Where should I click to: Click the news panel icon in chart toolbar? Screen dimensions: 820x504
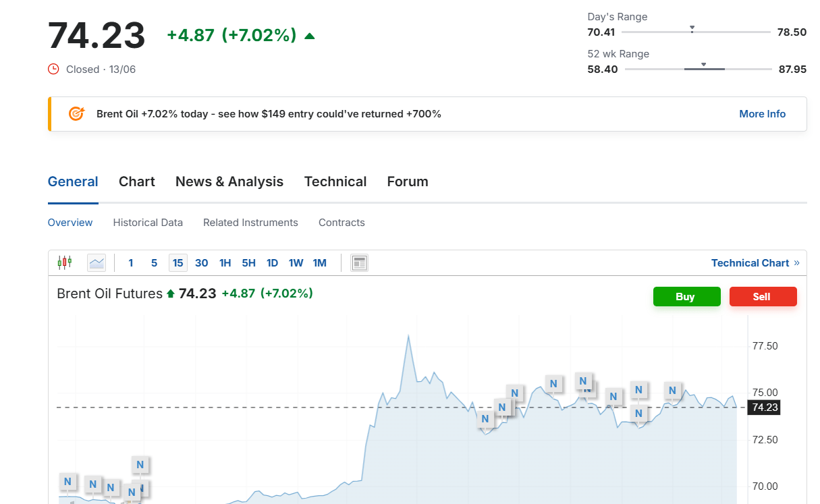coord(360,263)
